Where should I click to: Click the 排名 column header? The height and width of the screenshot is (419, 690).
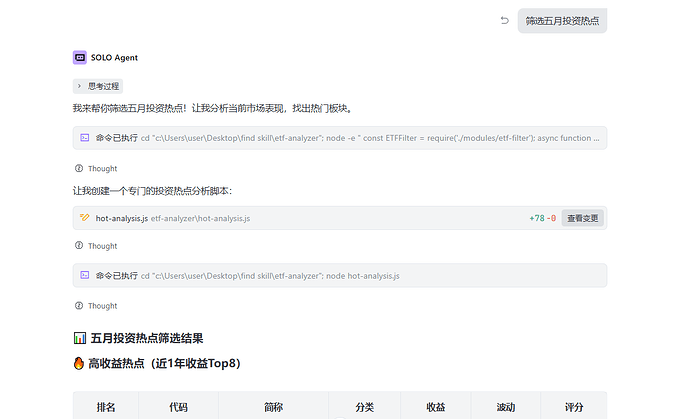coord(106,407)
